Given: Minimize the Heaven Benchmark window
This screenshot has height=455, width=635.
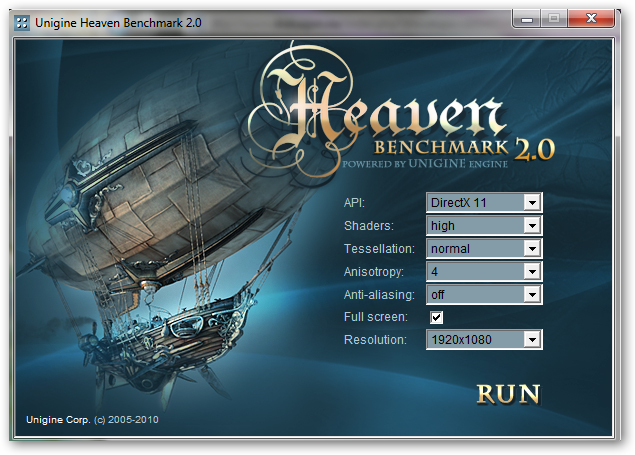Looking at the screenshot, I should (x=526, y=19).
